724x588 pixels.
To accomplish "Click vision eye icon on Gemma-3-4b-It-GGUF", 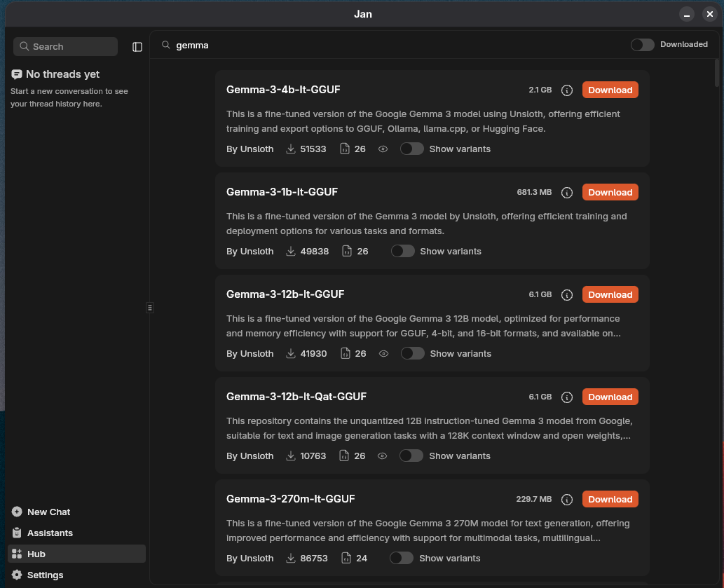I will (383, 149).
